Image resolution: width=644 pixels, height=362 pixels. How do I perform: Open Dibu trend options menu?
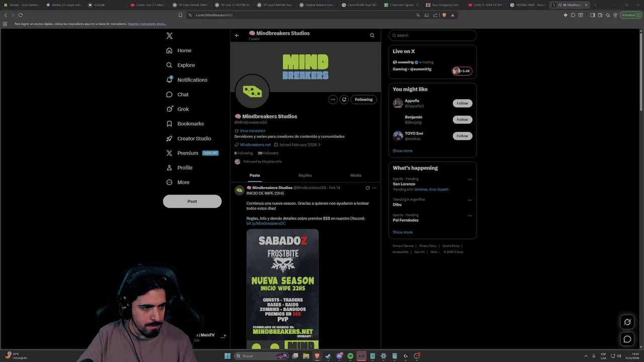pyautogui.click(x=470, y=200)
